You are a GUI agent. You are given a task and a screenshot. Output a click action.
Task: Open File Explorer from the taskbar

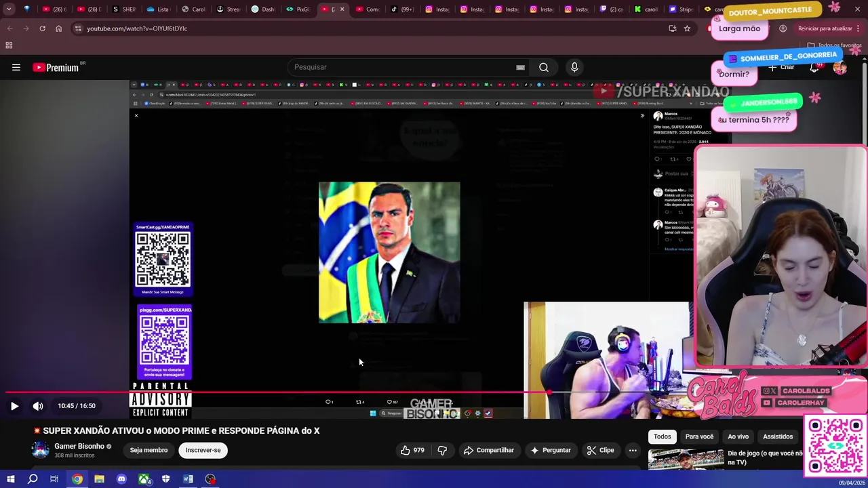99,479
